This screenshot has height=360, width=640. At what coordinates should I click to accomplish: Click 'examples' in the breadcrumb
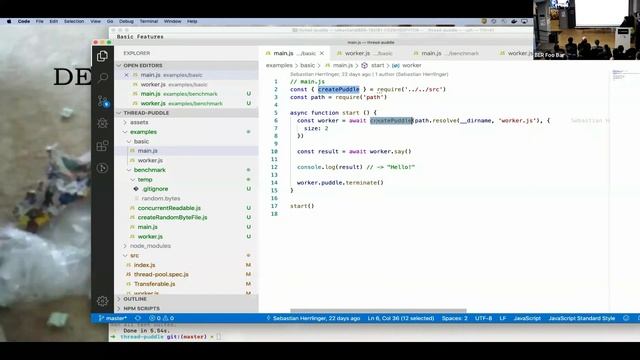(x=279, y=65)
